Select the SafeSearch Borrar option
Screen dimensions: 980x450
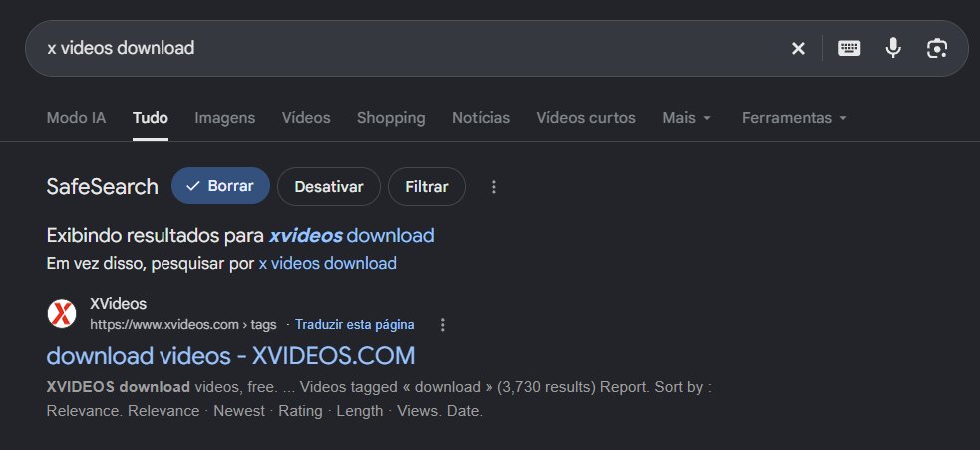point(220,186)
